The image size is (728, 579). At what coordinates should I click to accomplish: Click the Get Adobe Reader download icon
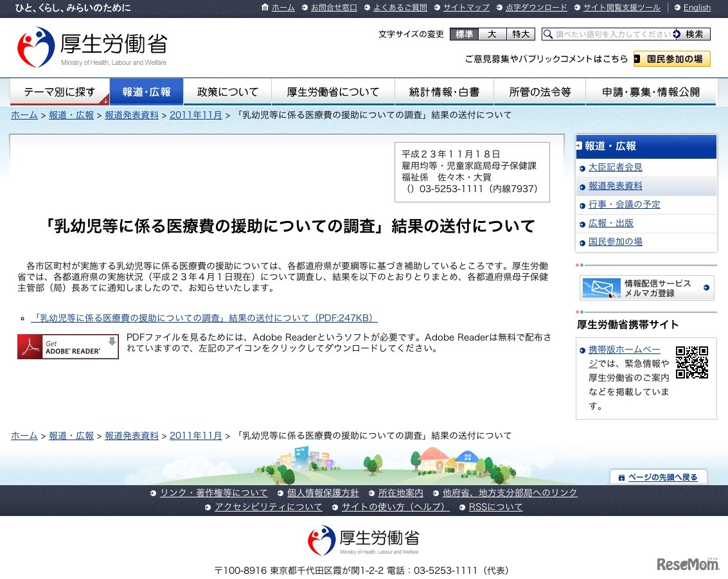point(68,347)
